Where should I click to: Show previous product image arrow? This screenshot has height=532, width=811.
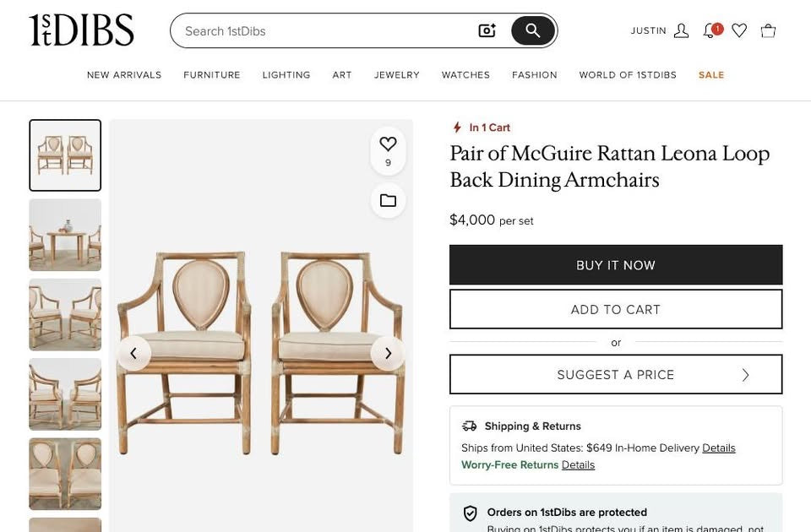point(134,354)
